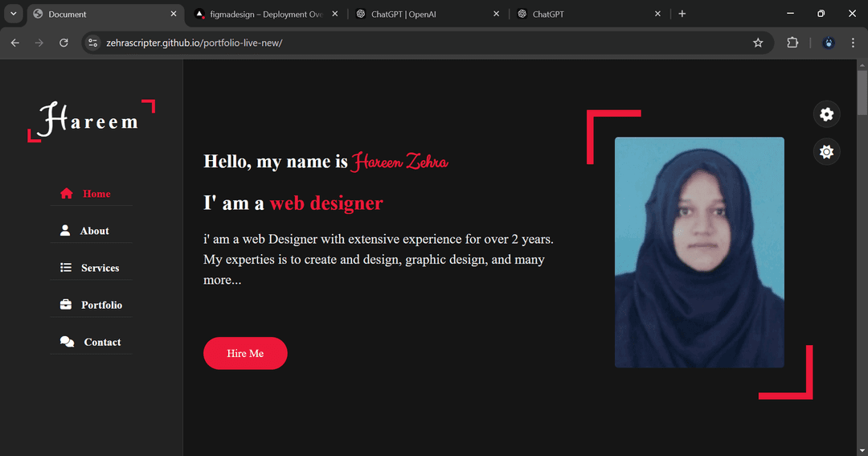Switch to the ChatGPT | OpenAI tab
Viewport: 868px width, 456px height.
(428, 14)
